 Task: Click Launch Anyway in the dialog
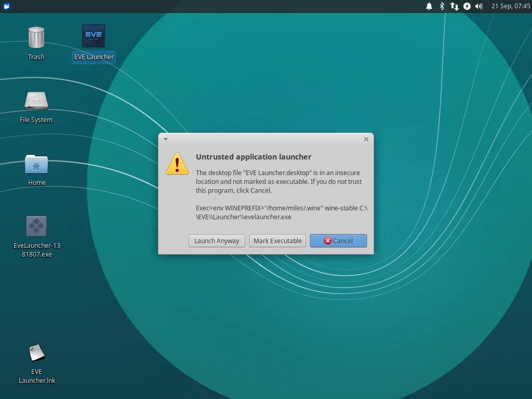(217, 241)
